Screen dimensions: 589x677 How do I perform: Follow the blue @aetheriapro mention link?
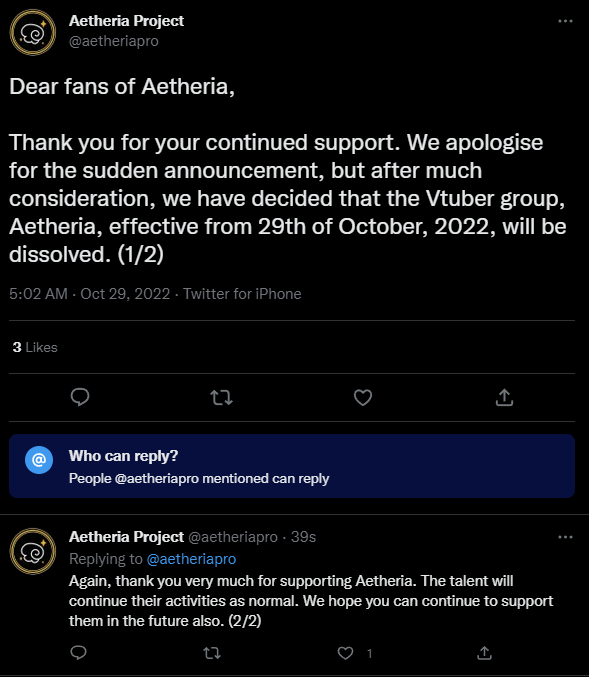191,559
